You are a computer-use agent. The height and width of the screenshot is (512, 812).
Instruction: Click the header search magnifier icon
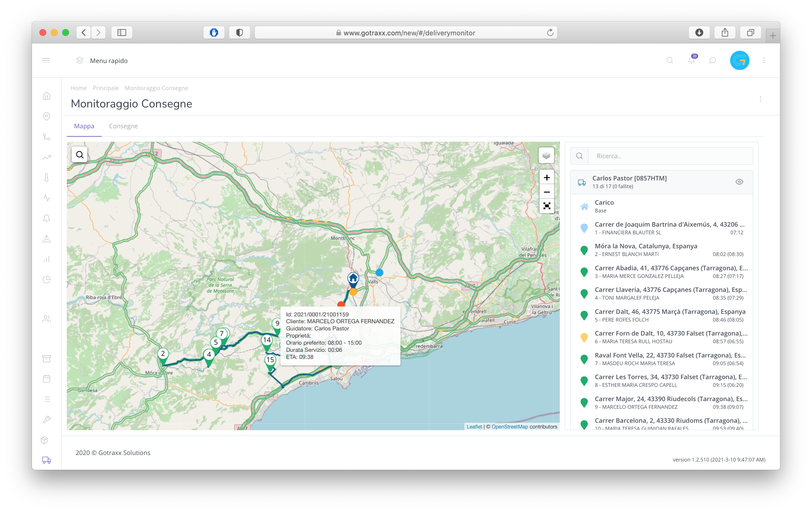point(670,60)
